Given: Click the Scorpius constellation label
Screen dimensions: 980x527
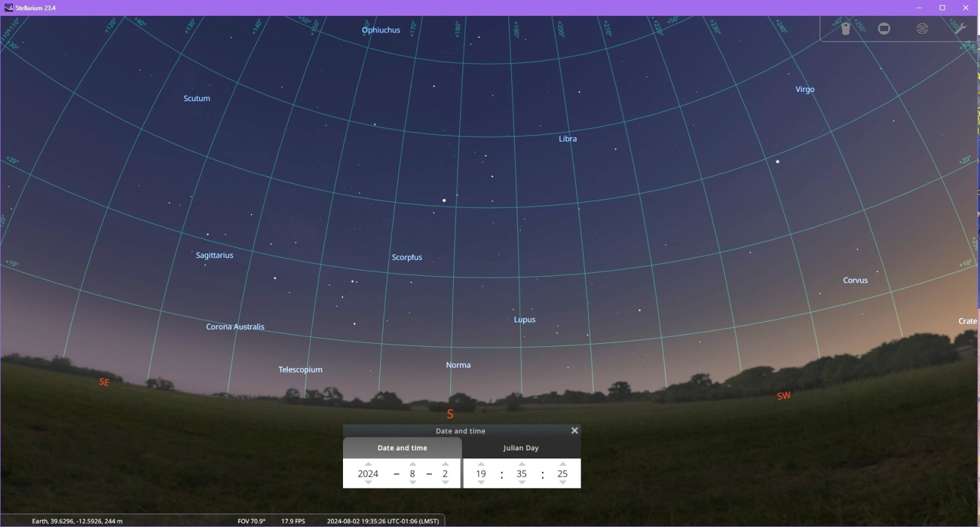Looking at the screenshot, I should click(x=407, y=257).
